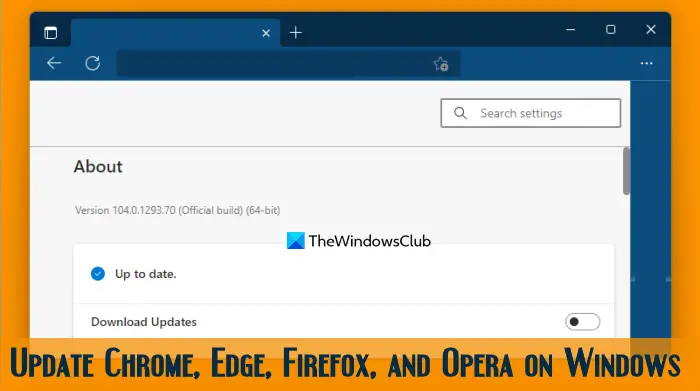Viewport: 700px width, 391px height.
Task: Click the About heading
Action: coord(98,166)
